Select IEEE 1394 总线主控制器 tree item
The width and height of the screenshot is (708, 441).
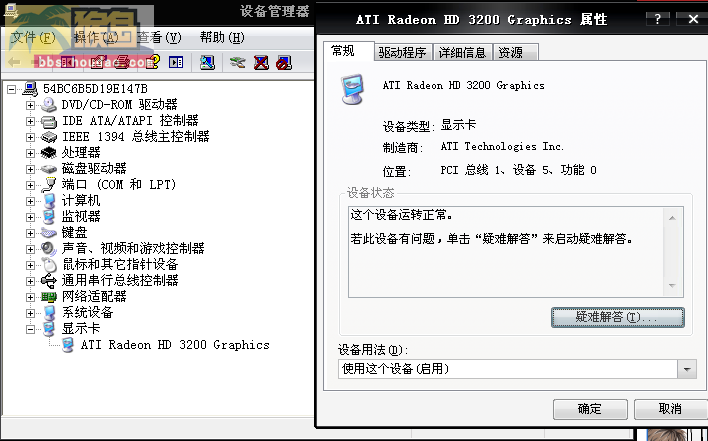[135, 136]
